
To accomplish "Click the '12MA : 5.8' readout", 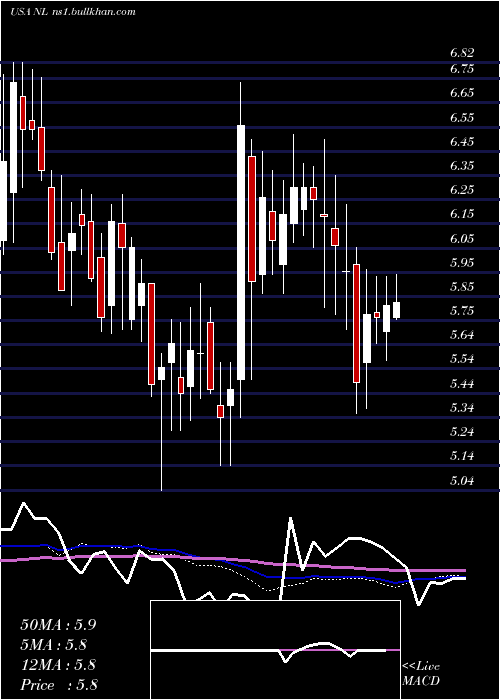I will pos(58,665).
